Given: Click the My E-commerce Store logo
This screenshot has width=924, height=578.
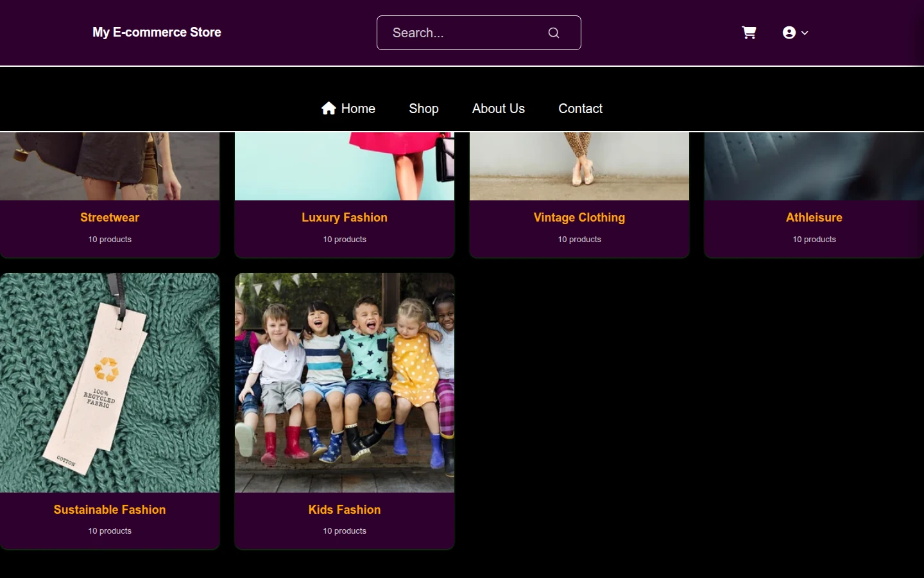Looking at the screenshot, I should pos(157,32).
